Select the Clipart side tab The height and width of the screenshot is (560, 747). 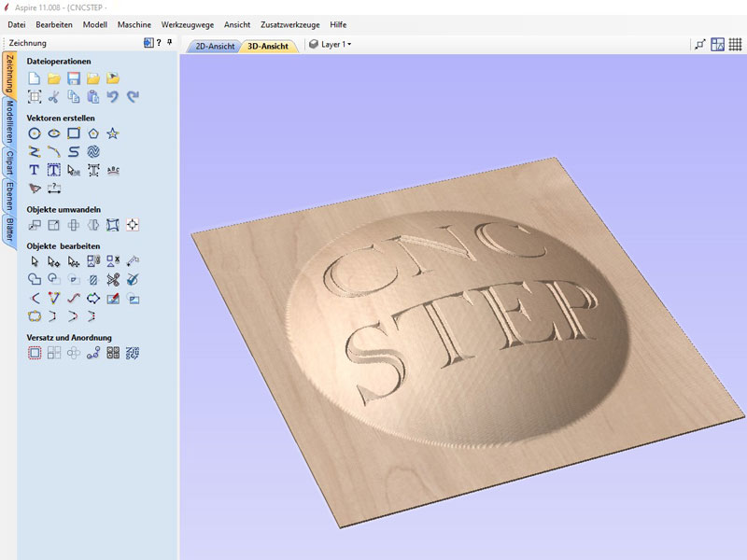tap(9, 162)
